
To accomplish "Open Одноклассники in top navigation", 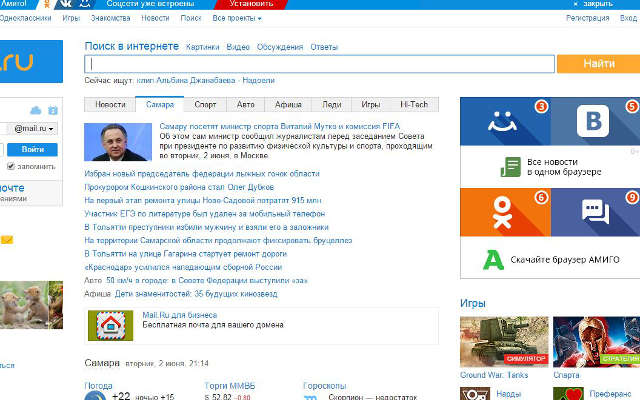I will 25,18.
